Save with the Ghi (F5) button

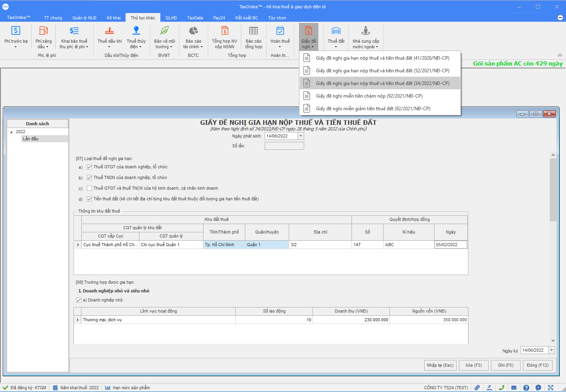point(506,365)
